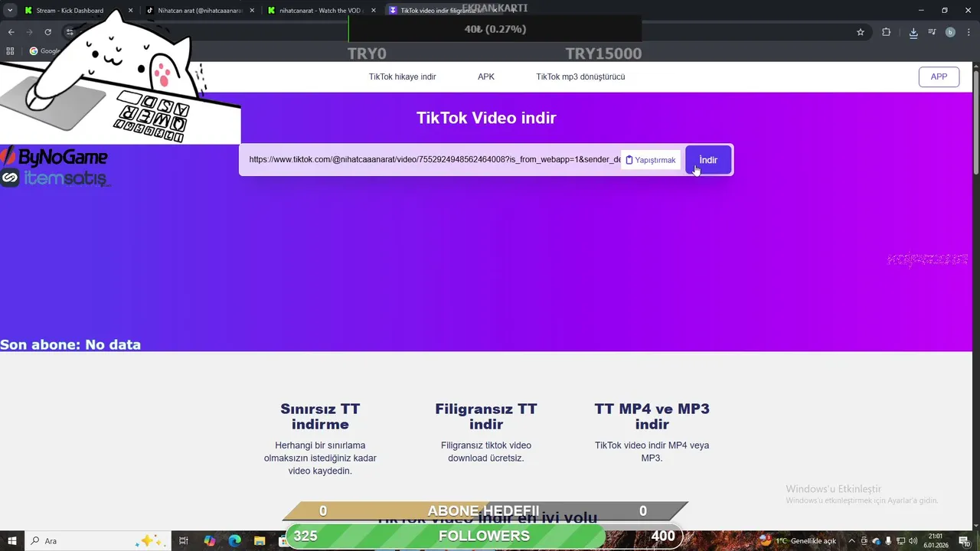Viewport: 980px width, 551px height.
Task: Open File Explorer from taskbar
Action: [x=260, y=541]
